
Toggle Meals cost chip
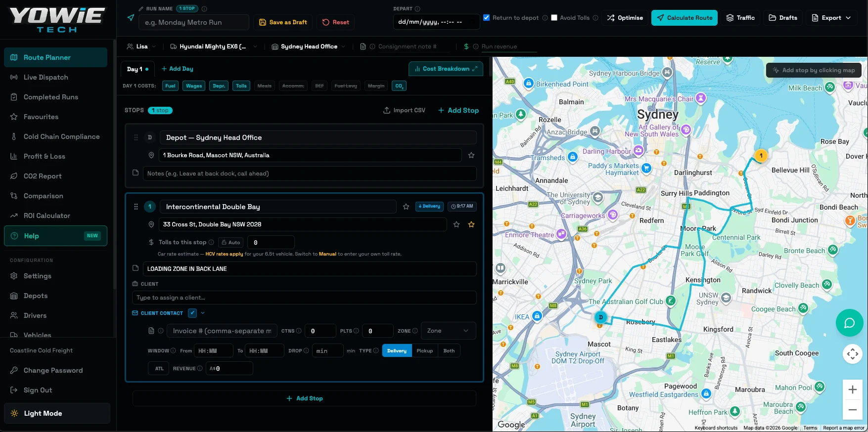coord(265,86)
